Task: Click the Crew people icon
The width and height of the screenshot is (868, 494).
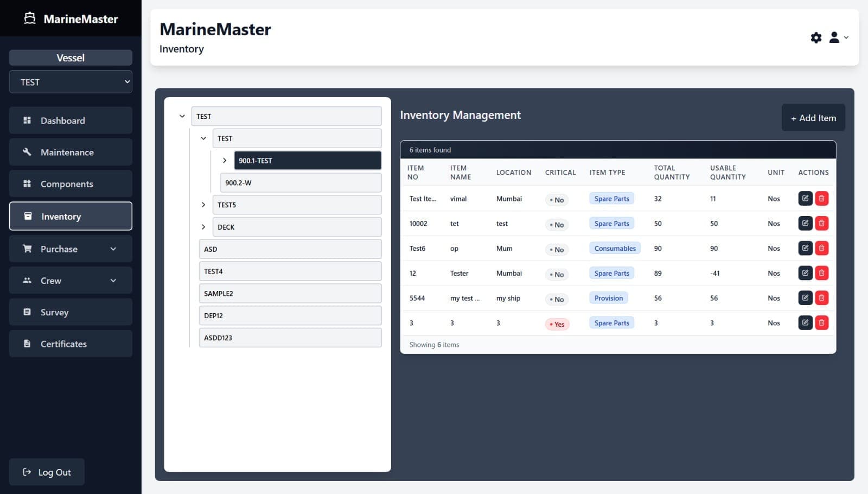Action: tap(26, 280)
